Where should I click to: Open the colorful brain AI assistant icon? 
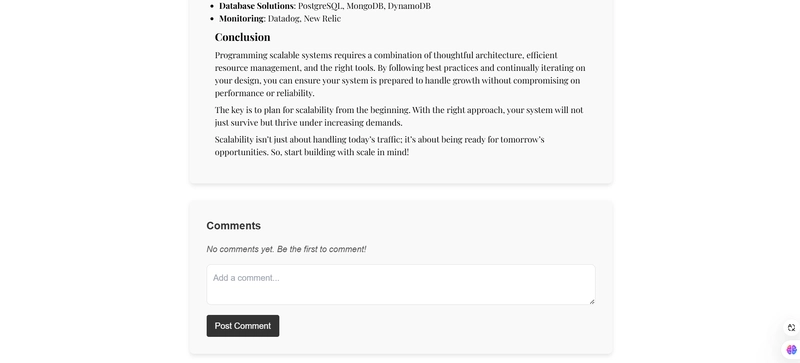(x=791, y=350)
